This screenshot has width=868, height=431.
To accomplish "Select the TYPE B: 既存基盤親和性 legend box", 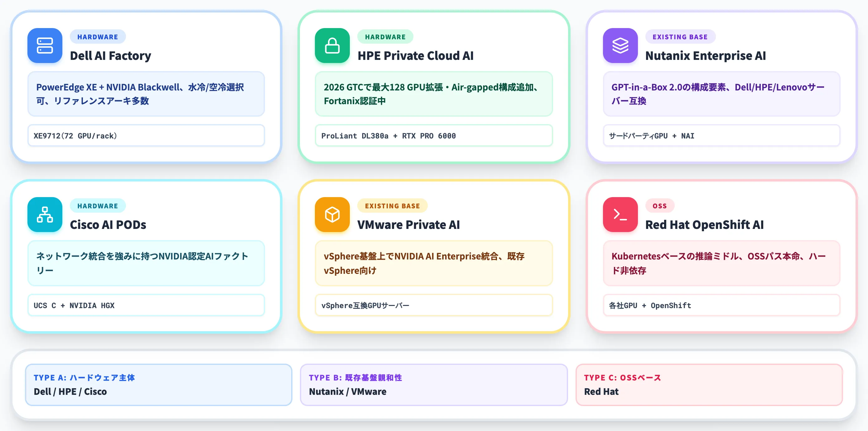I will (434, 385).
